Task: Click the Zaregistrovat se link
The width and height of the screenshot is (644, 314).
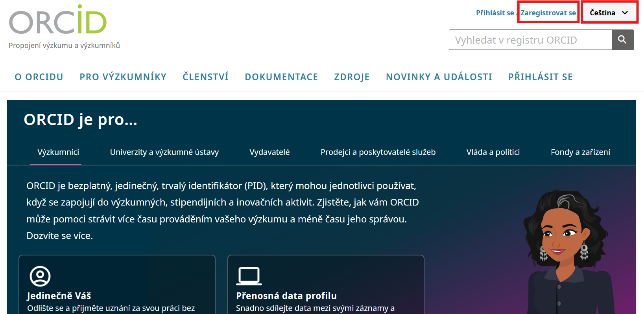Action: (548, 13)
